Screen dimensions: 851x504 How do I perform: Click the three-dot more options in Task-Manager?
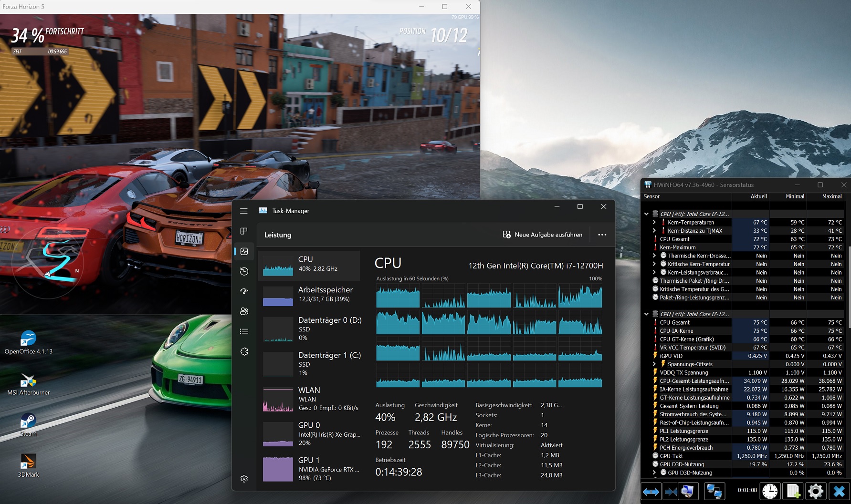[x=602, y=235]
